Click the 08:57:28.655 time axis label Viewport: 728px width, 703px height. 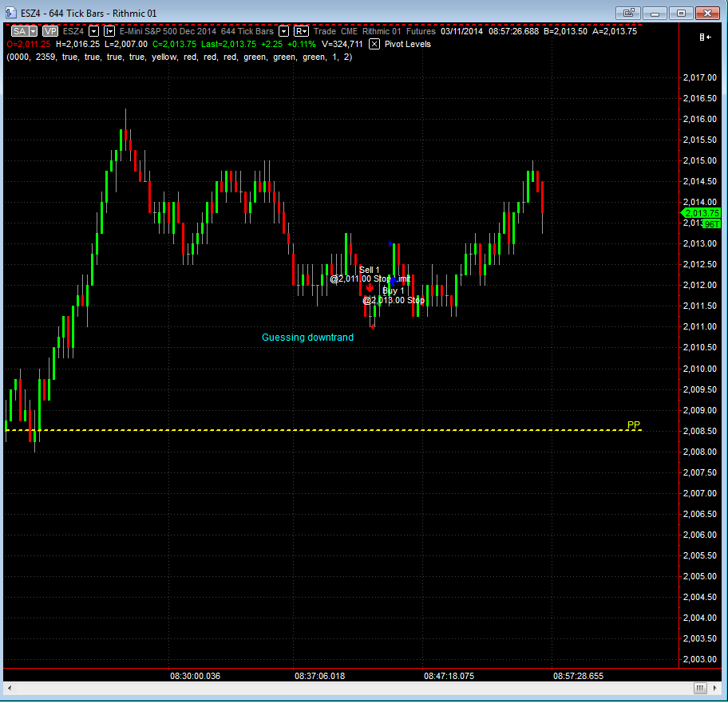(x=578, y=676)
